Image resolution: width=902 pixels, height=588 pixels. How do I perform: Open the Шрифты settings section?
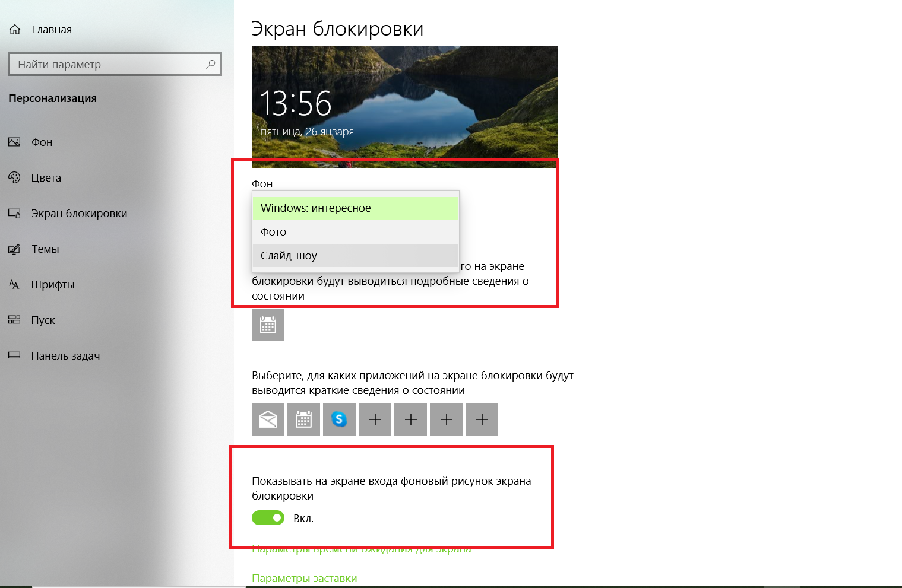click(52, 285)
